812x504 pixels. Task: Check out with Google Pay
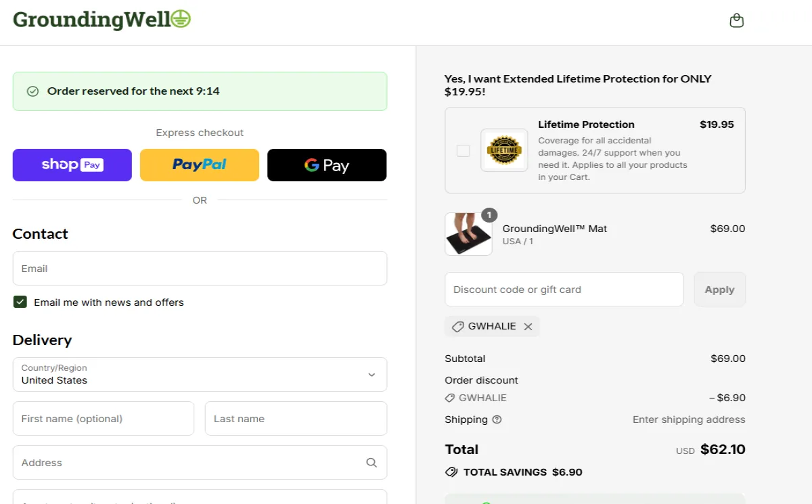click(327, 164)
